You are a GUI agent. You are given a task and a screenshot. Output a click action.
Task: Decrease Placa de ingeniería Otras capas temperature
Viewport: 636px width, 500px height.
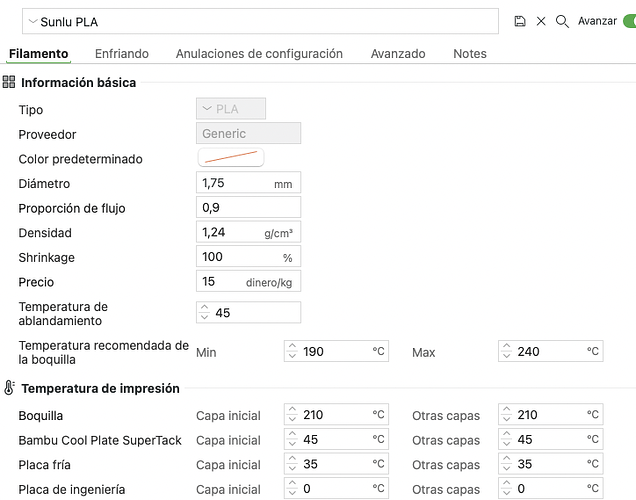click(507, 493)
